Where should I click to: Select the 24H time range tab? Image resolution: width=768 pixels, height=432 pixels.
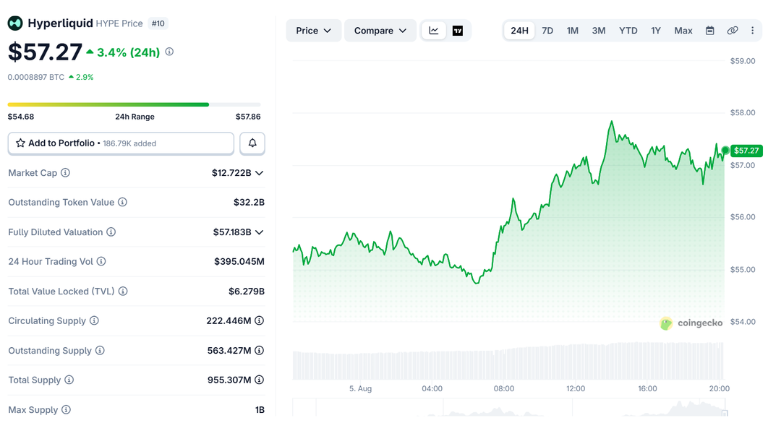click(x=519, y=30)
